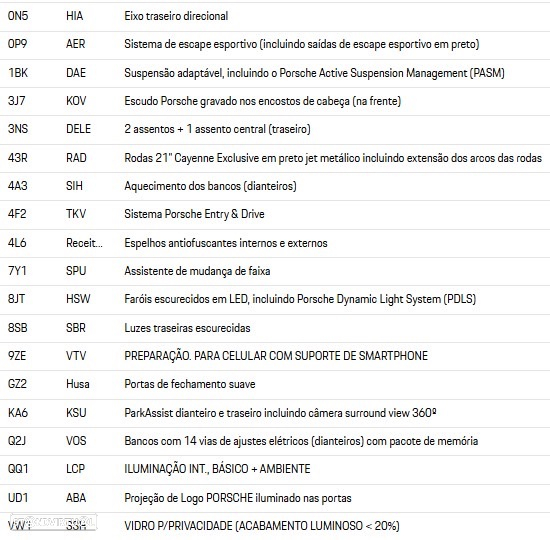Image resolution: width=550 pixels, height=540 pixels.
Task: Click option code 0P9
Action: coord(18,44)
